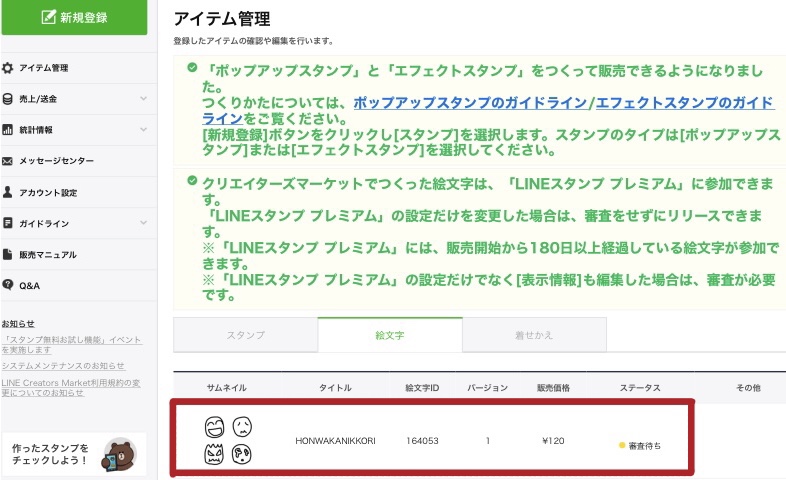Click the 販売価格 column header
The image size is (786, 480).
tap(553, 388)
